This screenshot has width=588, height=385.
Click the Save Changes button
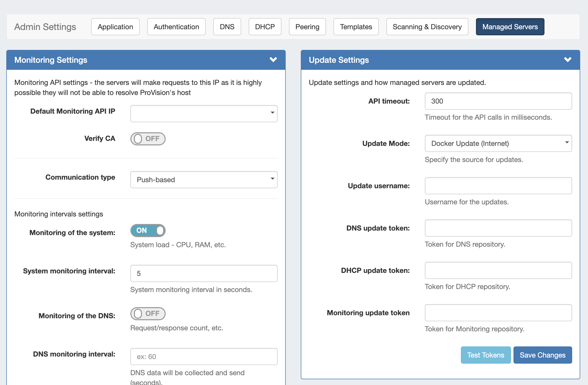[x=542, y=355]
